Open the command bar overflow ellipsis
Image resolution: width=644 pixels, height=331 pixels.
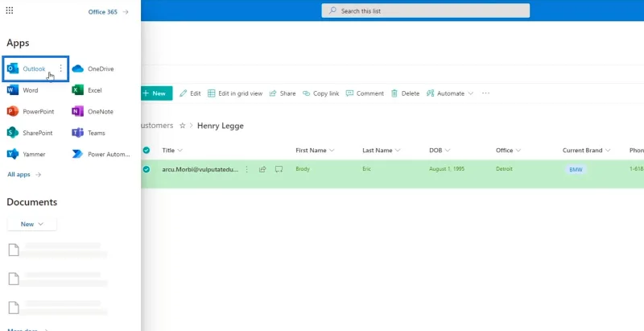[x=486, y=93]
